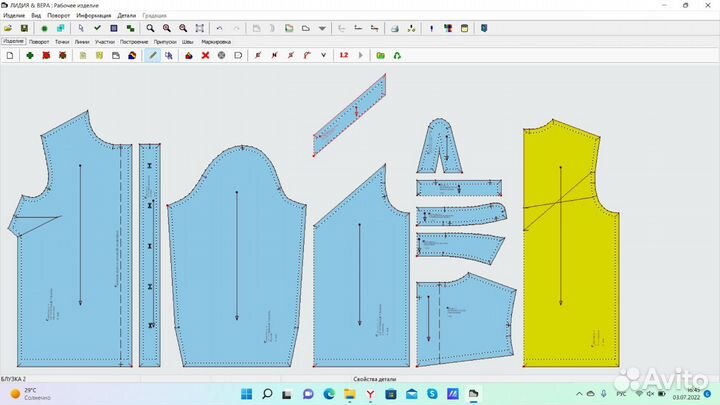Toggle the highlighted pencil edit tool
This screenshot has width=720, height=405.
point(152,55)
